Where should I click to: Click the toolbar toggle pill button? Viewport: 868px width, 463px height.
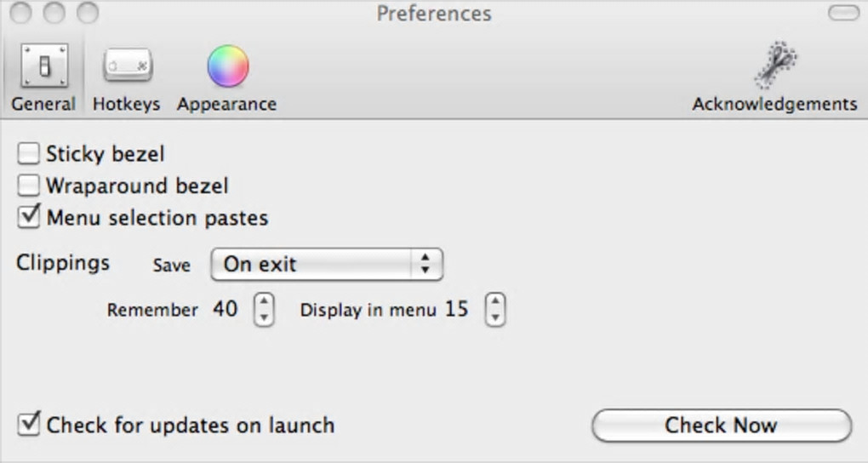point(842,14)
